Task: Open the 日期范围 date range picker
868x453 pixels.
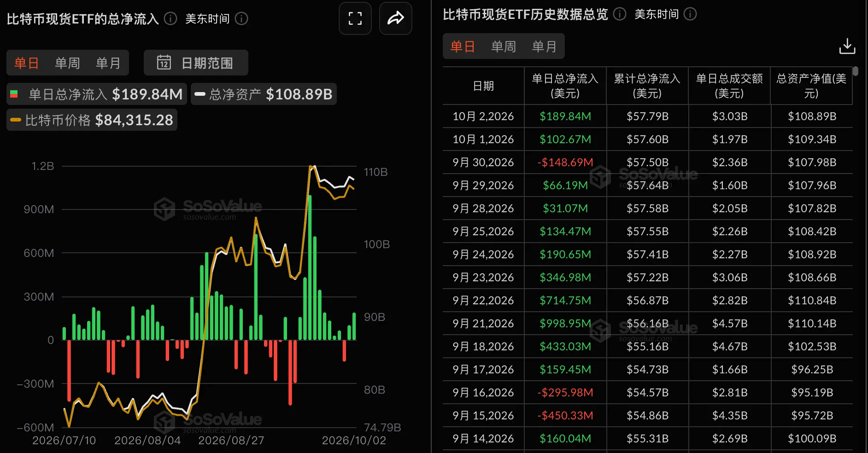Action: (196, 63)
